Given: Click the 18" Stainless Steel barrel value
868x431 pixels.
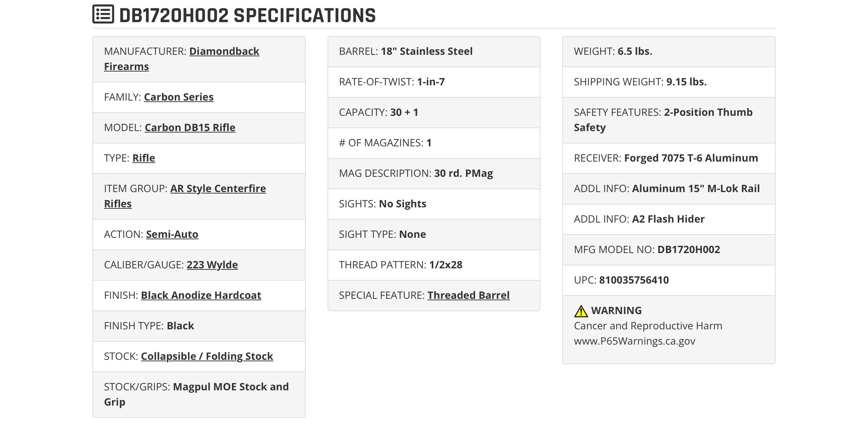Looking at the screenshot, I should [x=427, y=51].
